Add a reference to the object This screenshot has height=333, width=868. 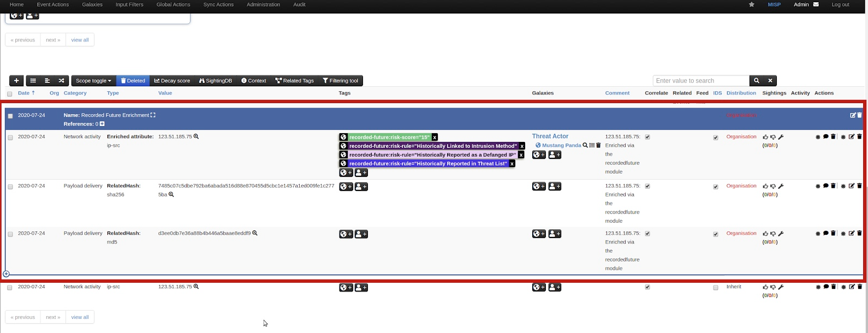(102, 124)
